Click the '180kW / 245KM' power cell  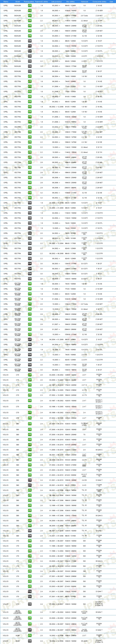(70, 395)
